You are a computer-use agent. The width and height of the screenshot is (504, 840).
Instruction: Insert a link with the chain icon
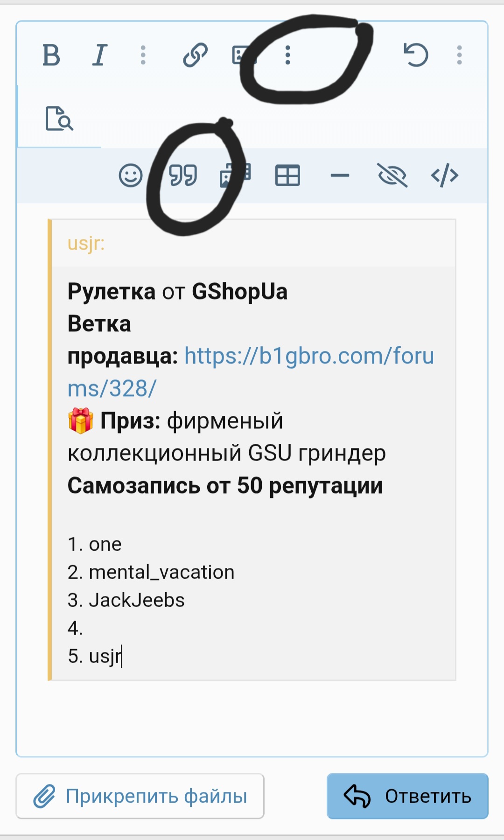pyautogui.click(x=195, y=55)
